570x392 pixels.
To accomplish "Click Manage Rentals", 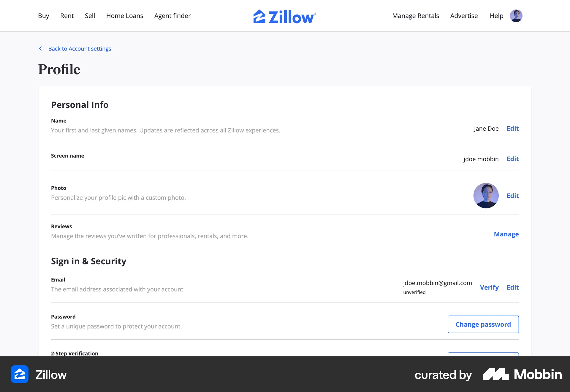I will click(x=415, y=16).
